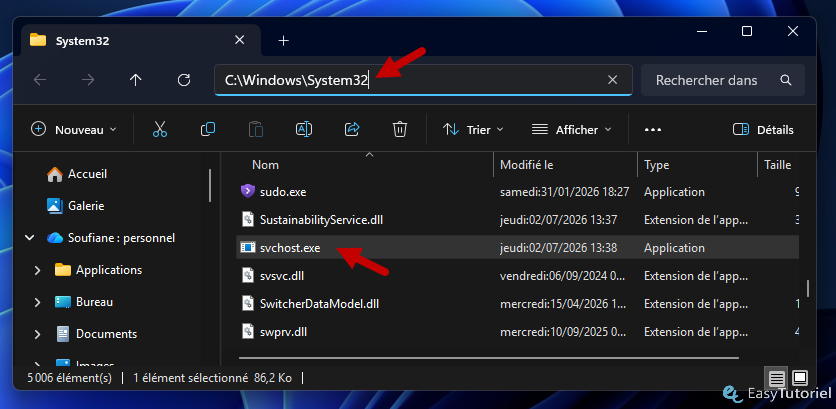Refresh the System32 folder view
This screenshot has width=836, height=409.
184,80
